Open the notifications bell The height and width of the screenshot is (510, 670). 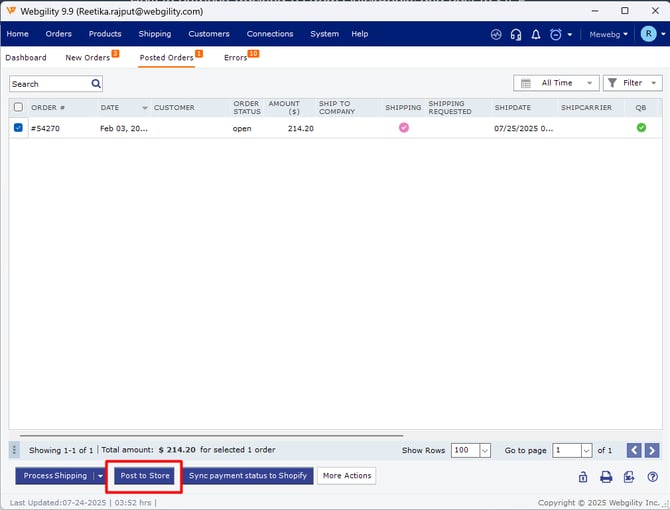(536, 34)
